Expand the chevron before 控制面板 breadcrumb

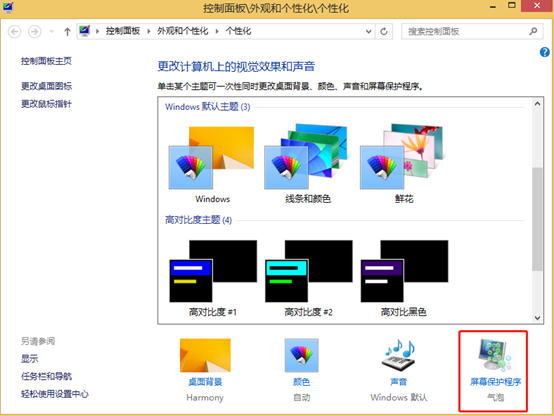click(x=97, y=31)
